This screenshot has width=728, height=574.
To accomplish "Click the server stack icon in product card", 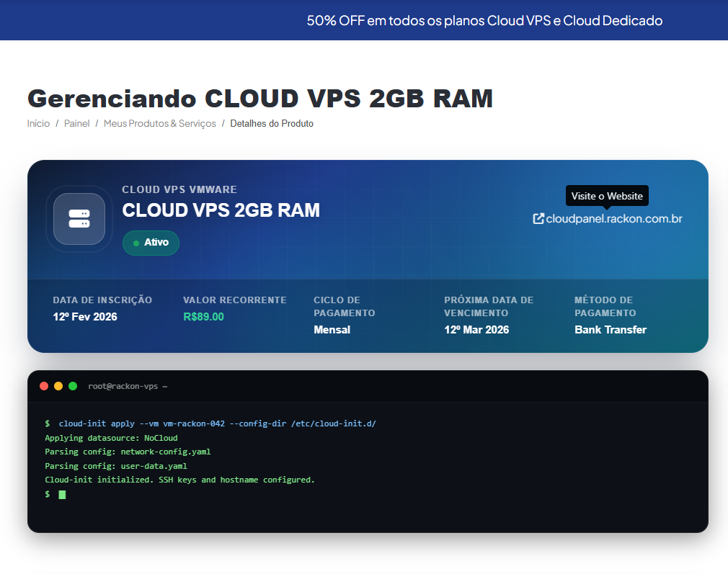I will click(79, 219).
